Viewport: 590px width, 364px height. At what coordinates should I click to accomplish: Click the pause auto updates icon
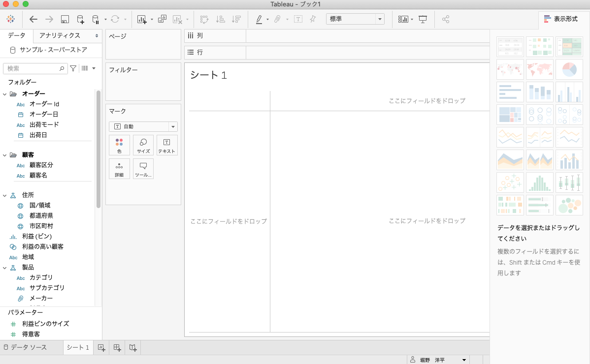(x=96, y=19)
